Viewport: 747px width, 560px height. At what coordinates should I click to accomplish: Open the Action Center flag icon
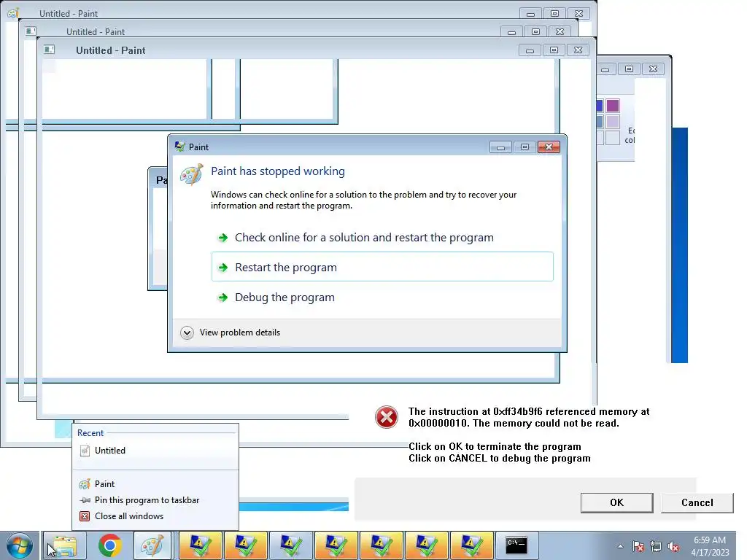click(x=638, y=547)
